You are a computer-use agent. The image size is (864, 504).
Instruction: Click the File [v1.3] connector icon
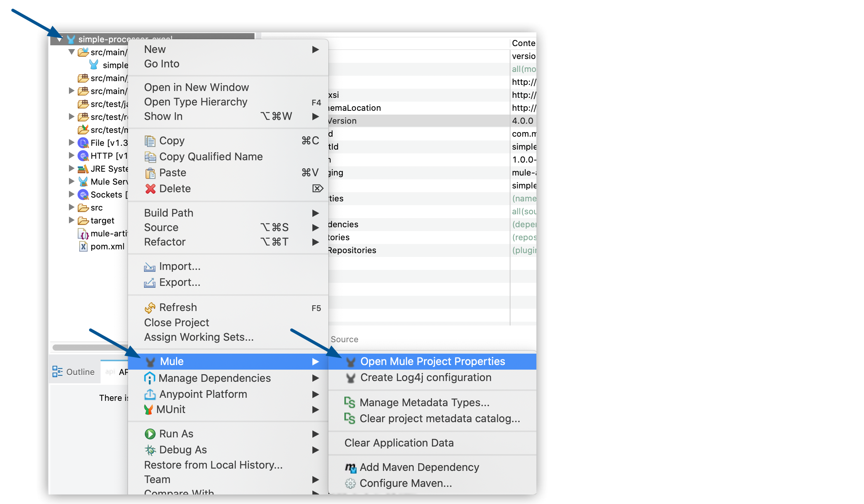pos(83,143)
